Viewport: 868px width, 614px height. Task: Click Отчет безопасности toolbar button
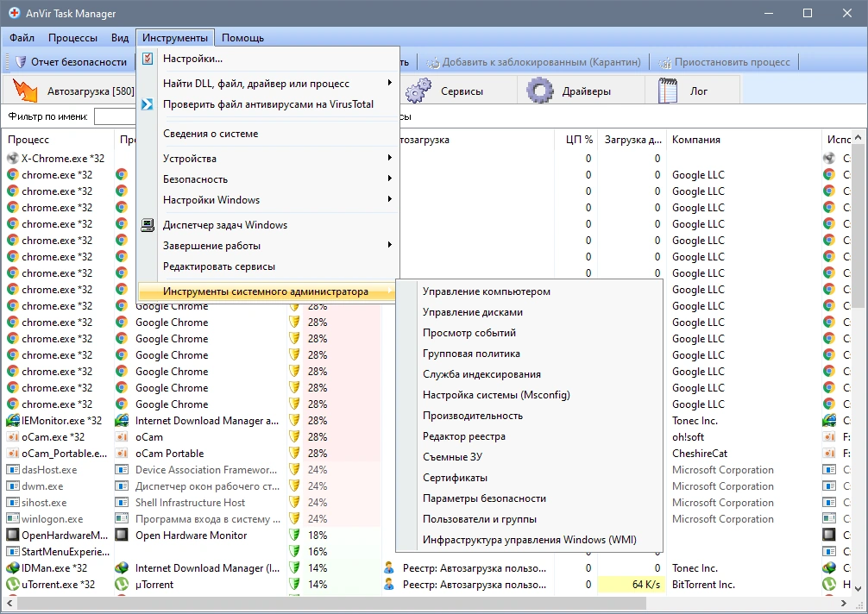(71, 62)
